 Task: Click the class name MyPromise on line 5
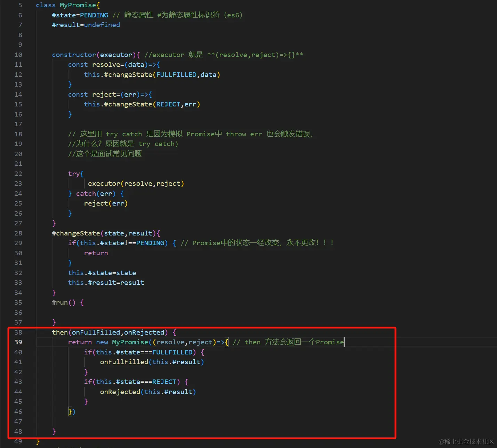[x=78, y=5]
